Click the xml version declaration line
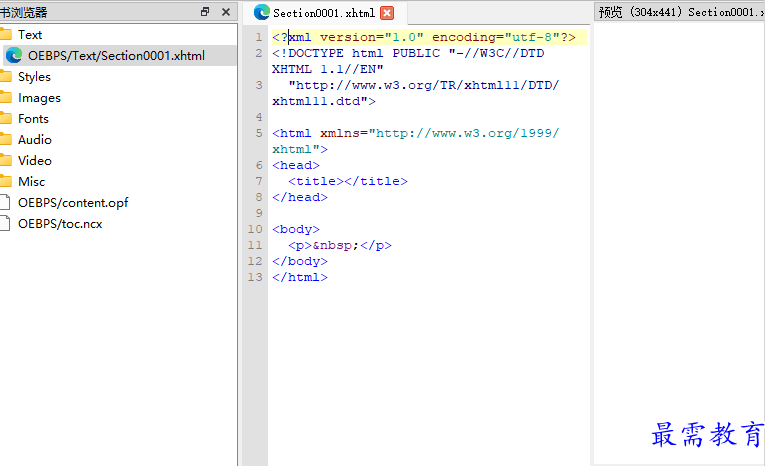This screenshot has width=773, height=466. tap(423, 37)
